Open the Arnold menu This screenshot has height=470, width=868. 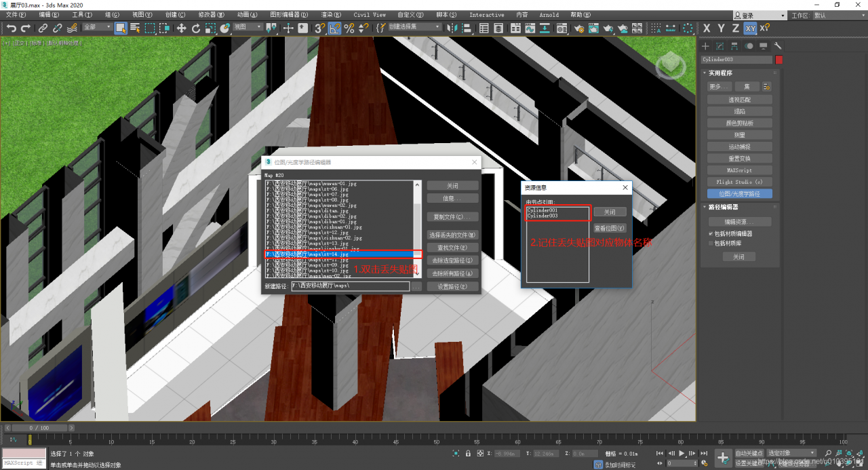point(549,14)
